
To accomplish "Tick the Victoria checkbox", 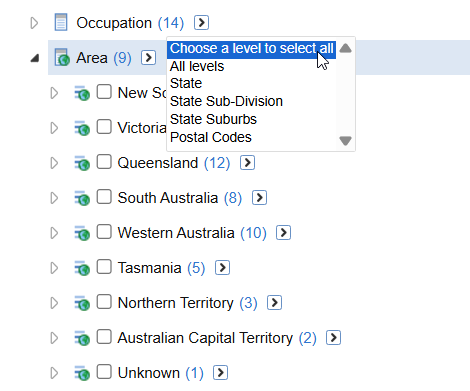I will [x=104, y=127].
